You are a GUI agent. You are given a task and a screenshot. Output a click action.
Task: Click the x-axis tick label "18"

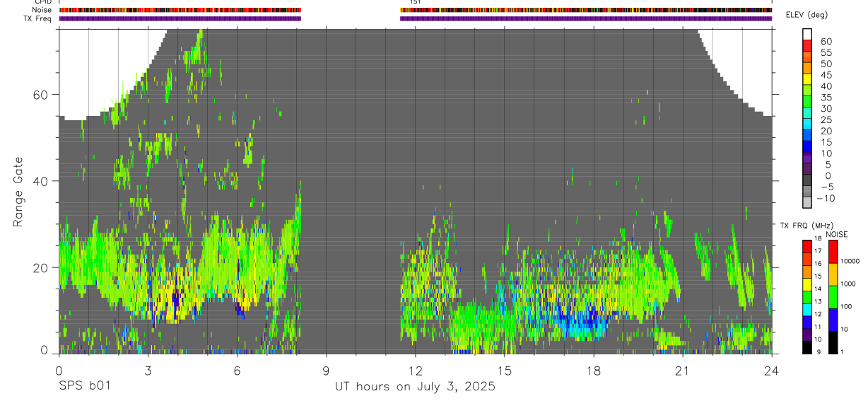(593, 370)
